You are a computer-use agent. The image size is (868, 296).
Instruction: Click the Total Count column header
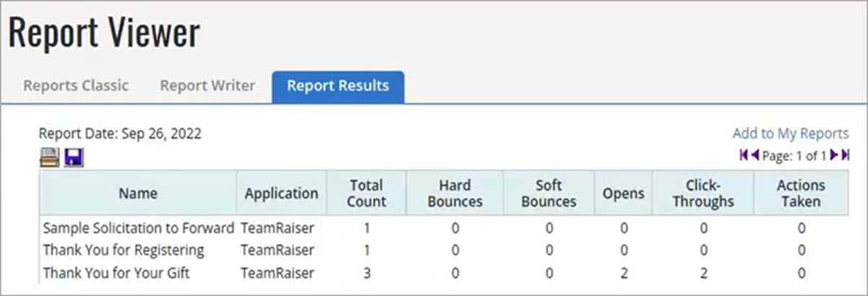click(366, 193)
